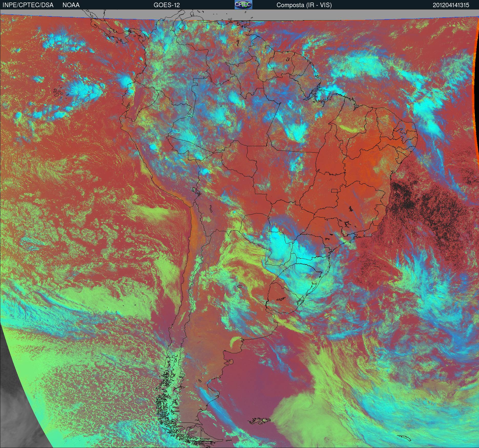Click the INPE/CPTEC/DSA header label
The image size is (479, 448).
(28, 5)
